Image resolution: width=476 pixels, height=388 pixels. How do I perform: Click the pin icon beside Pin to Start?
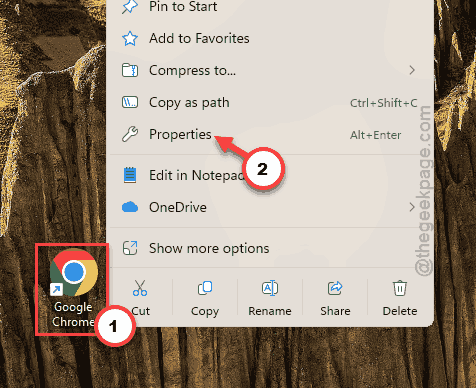click(129, 7)
